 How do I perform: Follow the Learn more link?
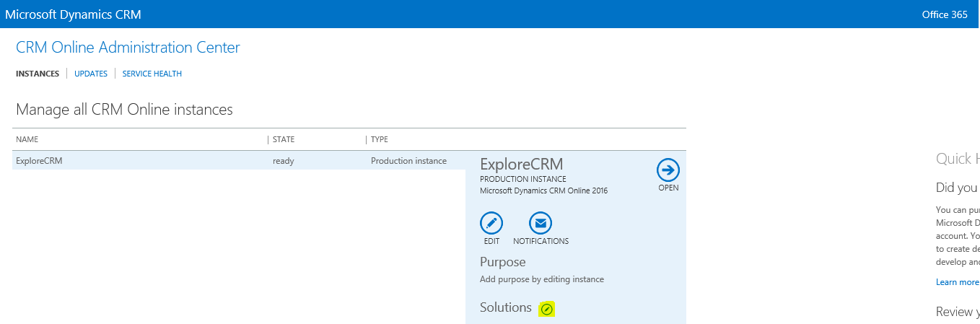tap(957, 282)
